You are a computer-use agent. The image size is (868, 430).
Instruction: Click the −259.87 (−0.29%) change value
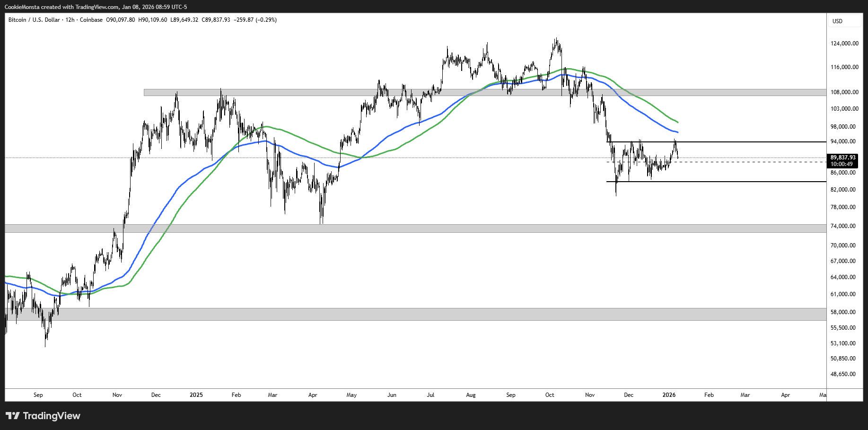pyautogui.click(x=255, y=20)
